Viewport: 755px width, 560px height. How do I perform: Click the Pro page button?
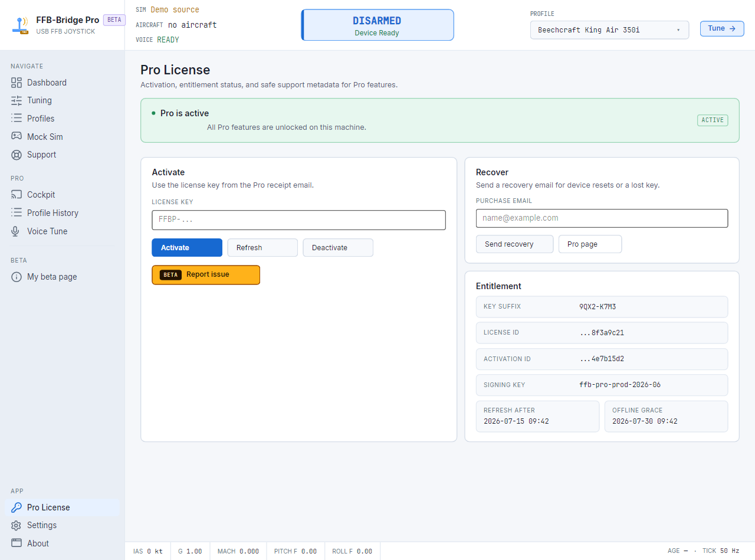tap(590, 244)
